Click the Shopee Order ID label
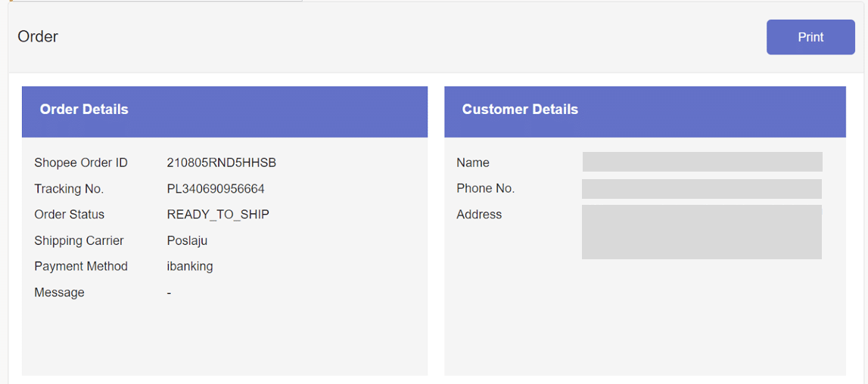Screen dimensions: 868x384 [x=81, y=163]
